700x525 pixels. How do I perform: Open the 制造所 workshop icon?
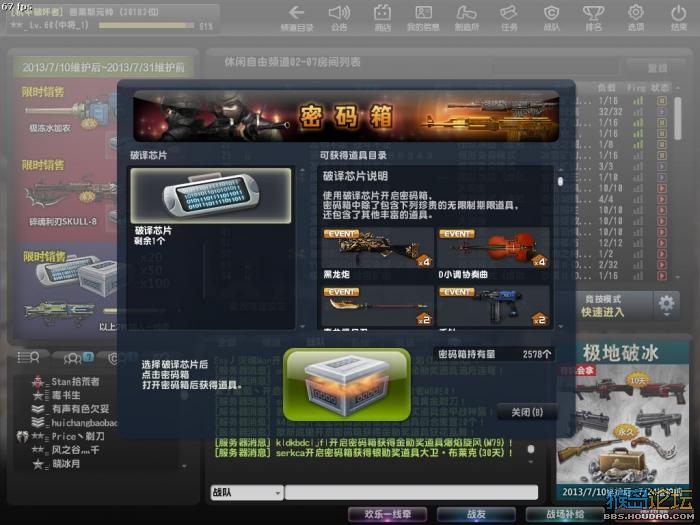point(467,18)
